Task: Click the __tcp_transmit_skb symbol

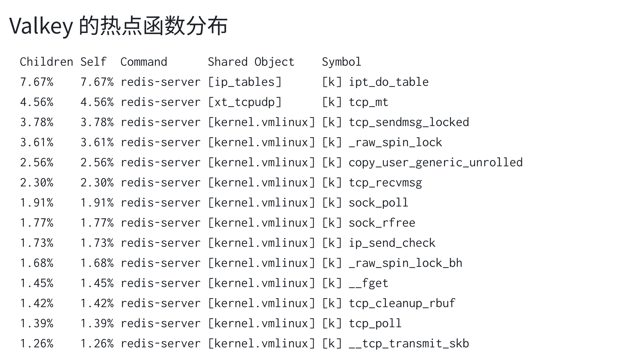Action: tap(409, 343)
